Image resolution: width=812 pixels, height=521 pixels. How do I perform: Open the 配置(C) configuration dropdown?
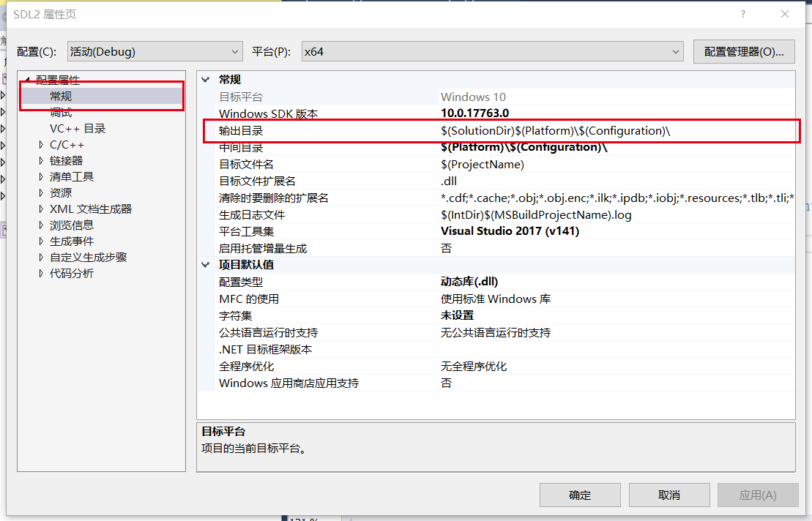coord(154,52)
